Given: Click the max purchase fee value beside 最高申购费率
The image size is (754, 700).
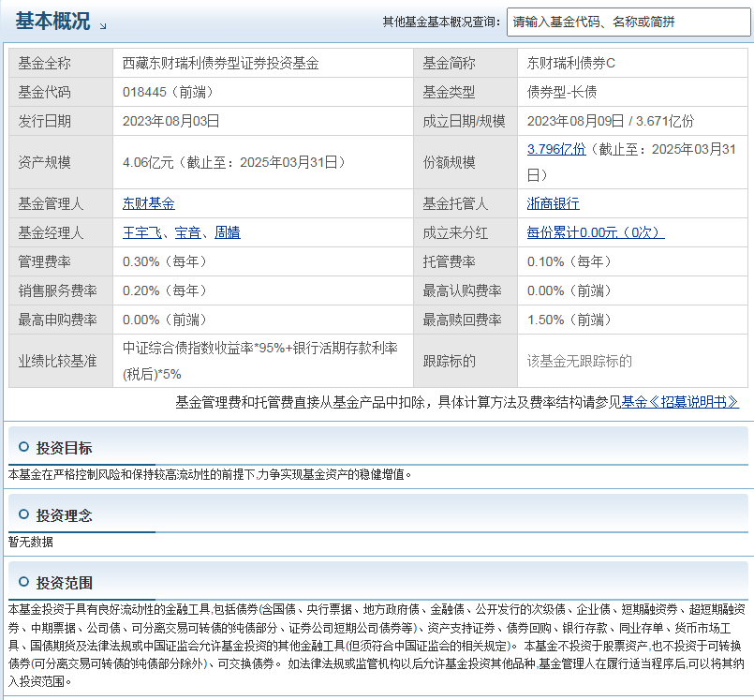Looking at the screenshot, I should pos(165,320).
